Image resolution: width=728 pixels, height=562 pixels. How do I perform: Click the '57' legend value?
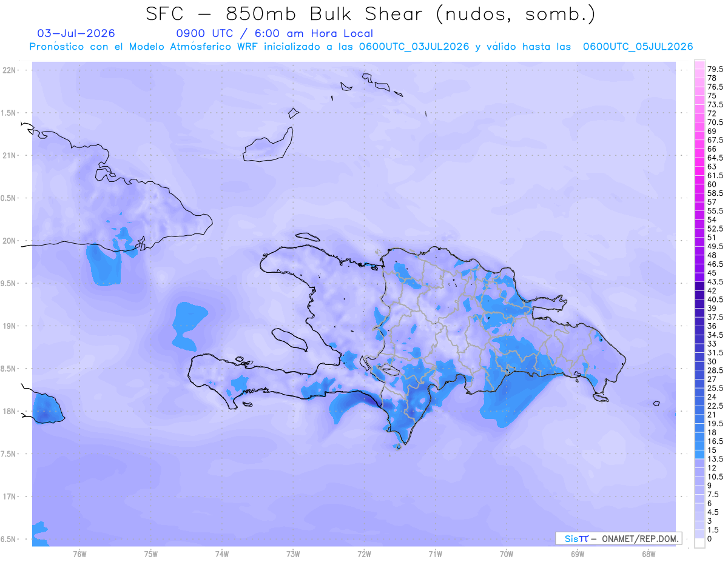(x=712, y=202)
